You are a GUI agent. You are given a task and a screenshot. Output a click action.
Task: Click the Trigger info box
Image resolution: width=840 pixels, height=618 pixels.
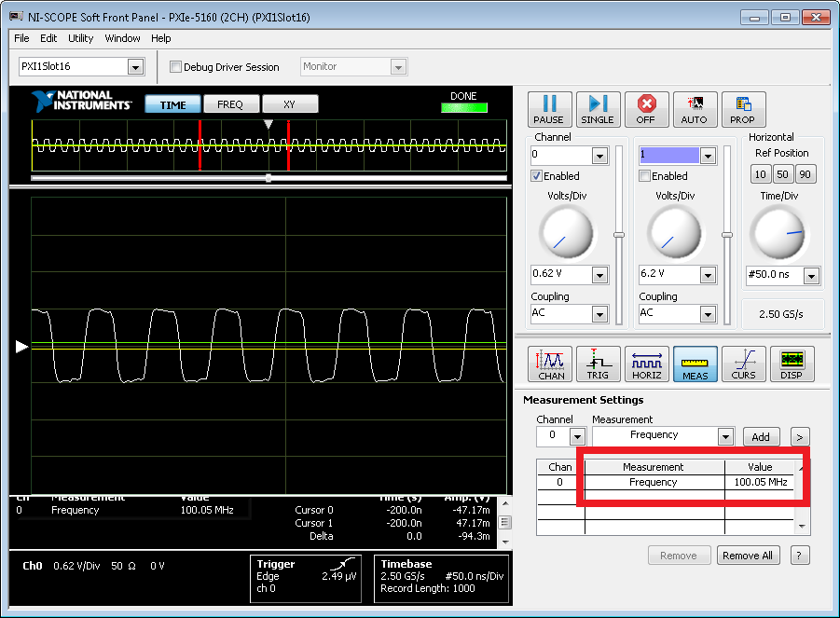tap(306, 578)
